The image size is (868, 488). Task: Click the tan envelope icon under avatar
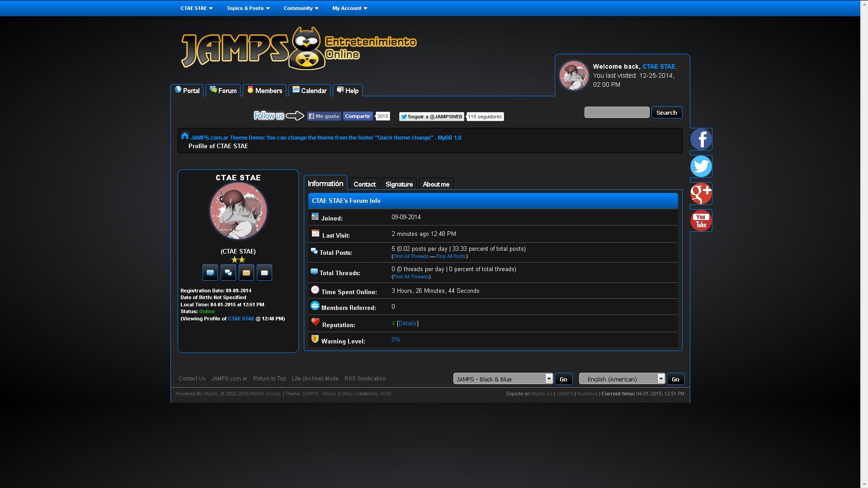click(x=246, y=272)
